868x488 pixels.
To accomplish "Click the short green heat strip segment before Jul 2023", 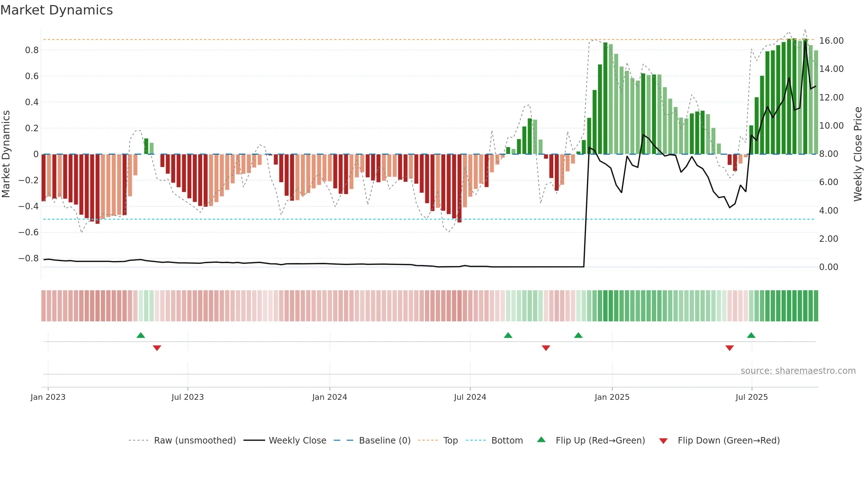I will 146,305.
